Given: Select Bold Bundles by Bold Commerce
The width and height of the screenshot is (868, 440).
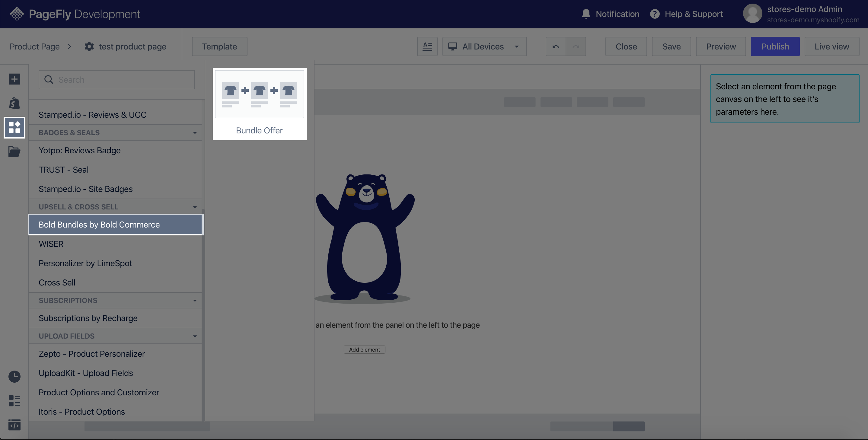Looking at the screenshot, I should 116,225.
